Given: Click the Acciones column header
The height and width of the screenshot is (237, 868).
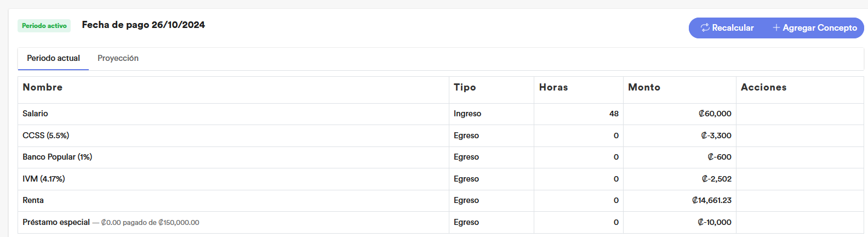Looking at the screenshot, I should (x=763, y=87).
